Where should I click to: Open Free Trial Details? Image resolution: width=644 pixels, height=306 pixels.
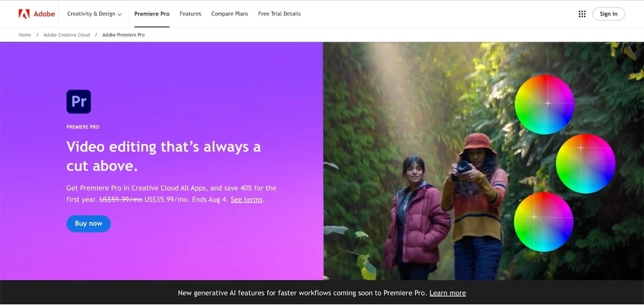click(x=279, y=14)
